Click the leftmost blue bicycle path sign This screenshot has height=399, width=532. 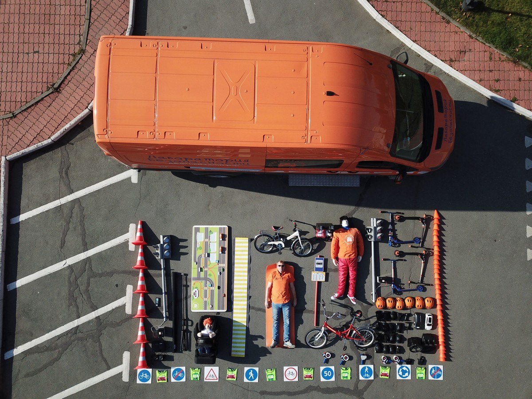click(x=144, y=376)
